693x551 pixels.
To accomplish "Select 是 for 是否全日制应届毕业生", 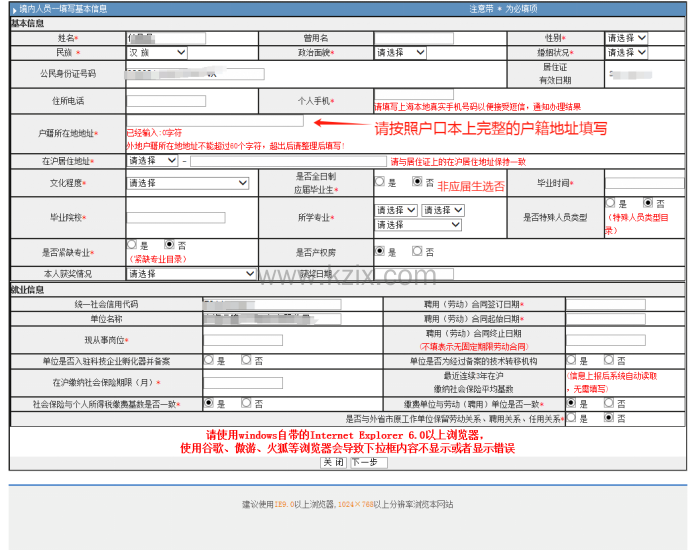I will pyautogui.click(x=380, y=182).
